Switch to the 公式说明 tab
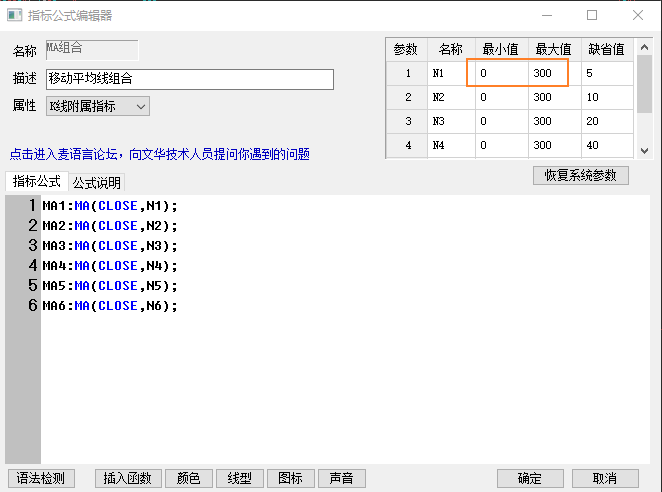 pyautogui.click(x=96, y=183)
